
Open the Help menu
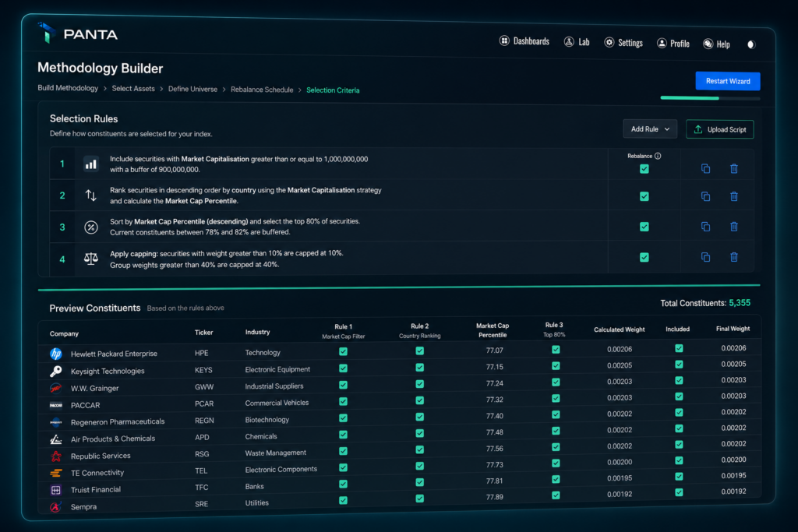coord(717,44)
